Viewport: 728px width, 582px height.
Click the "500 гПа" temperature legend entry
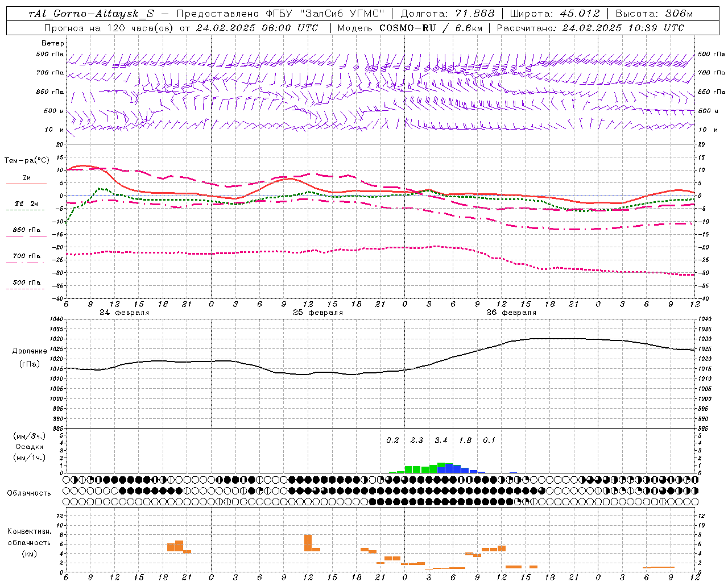tap(26, 282)
